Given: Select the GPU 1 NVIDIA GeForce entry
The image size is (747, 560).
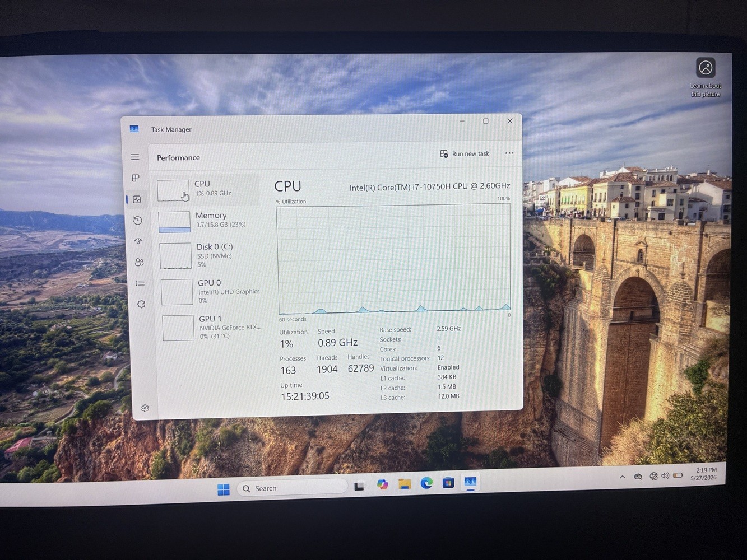Looking at the screenshot, I should pos(212,327).
